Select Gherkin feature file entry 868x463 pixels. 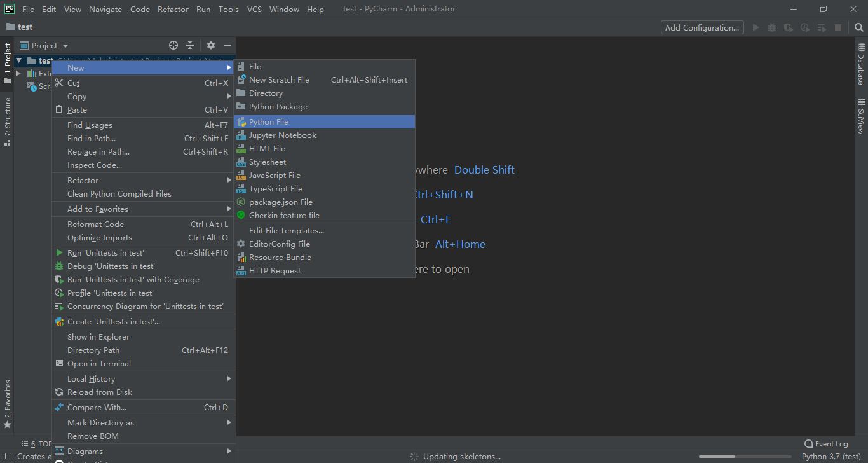325,215
